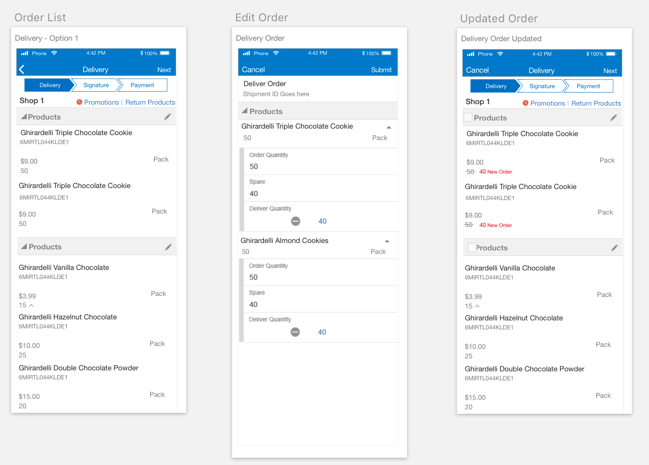Tap the back chevron in Order List header
This screenshot has height=465, width=649.
[22, 70]
